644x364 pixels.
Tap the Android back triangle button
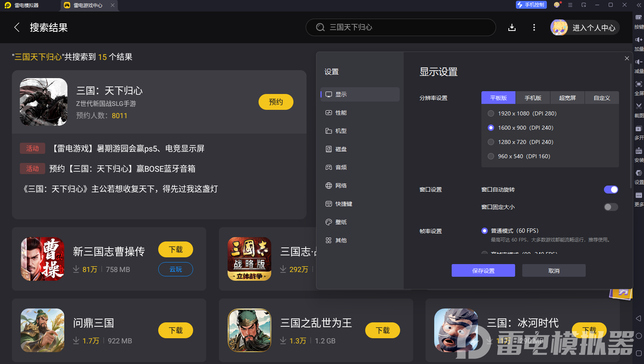(x=638, y=318)
